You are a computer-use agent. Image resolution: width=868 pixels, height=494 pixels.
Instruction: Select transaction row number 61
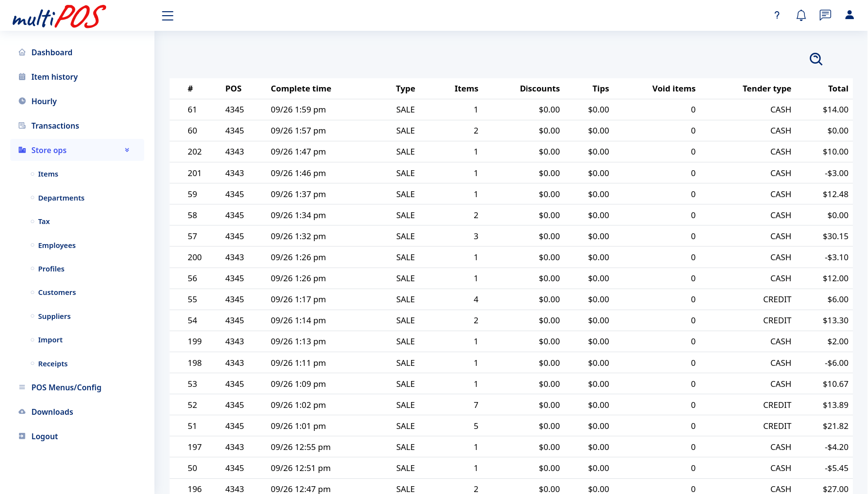[192, 110]
